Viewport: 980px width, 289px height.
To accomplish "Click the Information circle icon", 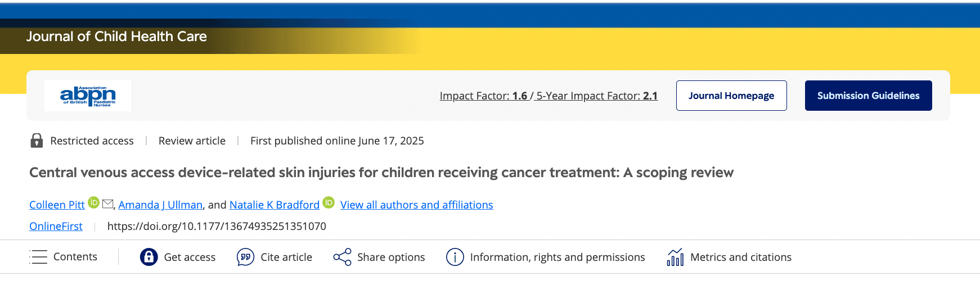I will pyautogui.click(x=455, y=257).
